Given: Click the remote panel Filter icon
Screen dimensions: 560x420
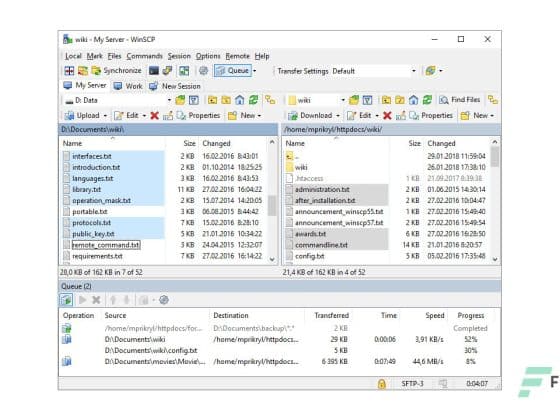Looking at the screenshot, I should point(368,100).
